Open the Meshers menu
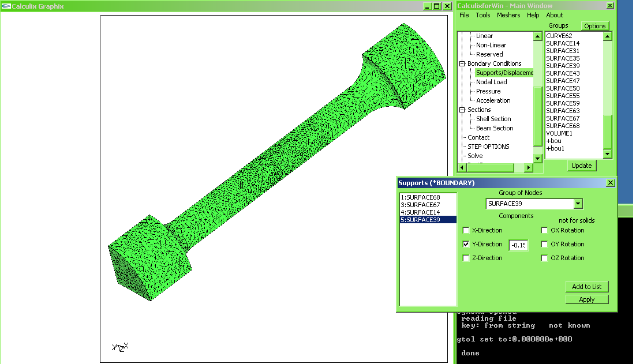Viewport: 636px width, 364px height. tap(508, 15)
